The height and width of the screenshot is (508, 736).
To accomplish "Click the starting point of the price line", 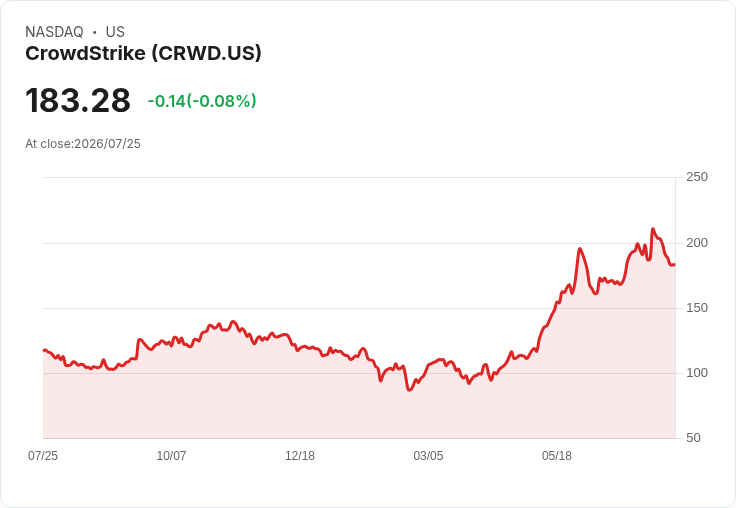I will (x=44, y=350).
